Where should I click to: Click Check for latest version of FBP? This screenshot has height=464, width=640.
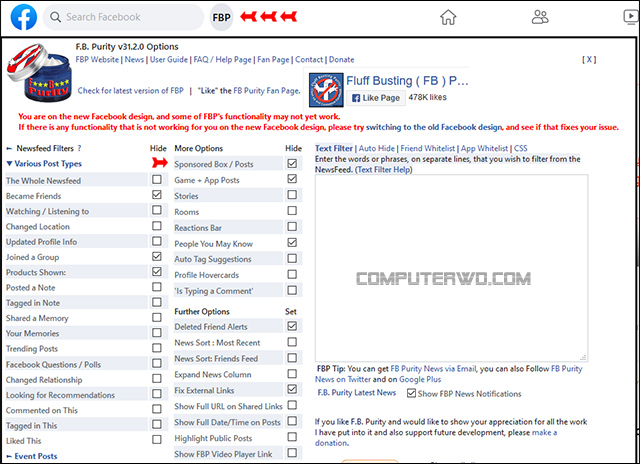(131, 91)
